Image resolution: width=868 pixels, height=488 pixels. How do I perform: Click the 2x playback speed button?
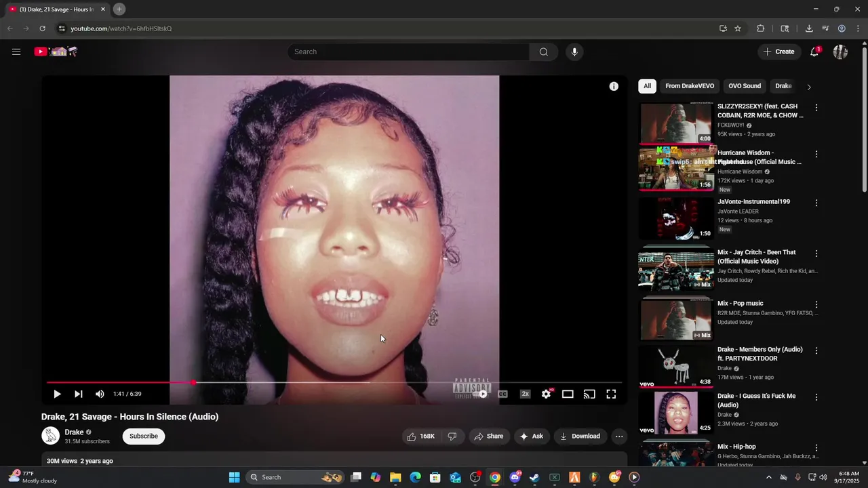pyautogui.click(x=525, y=394)
